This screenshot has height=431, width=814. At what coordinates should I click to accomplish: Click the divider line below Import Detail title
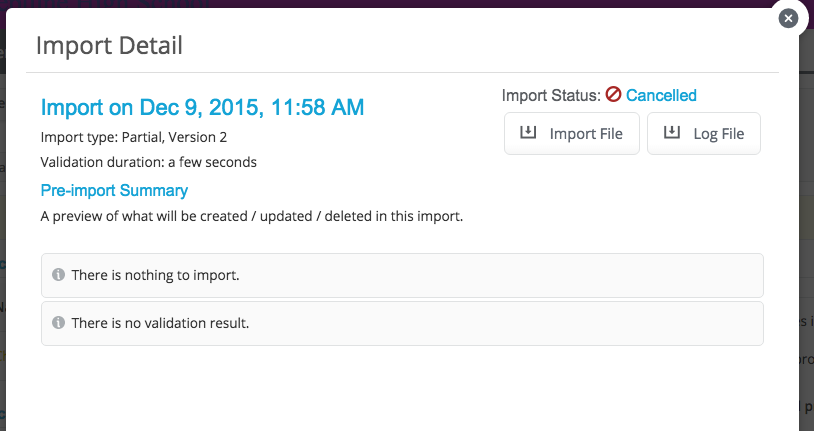402,72
